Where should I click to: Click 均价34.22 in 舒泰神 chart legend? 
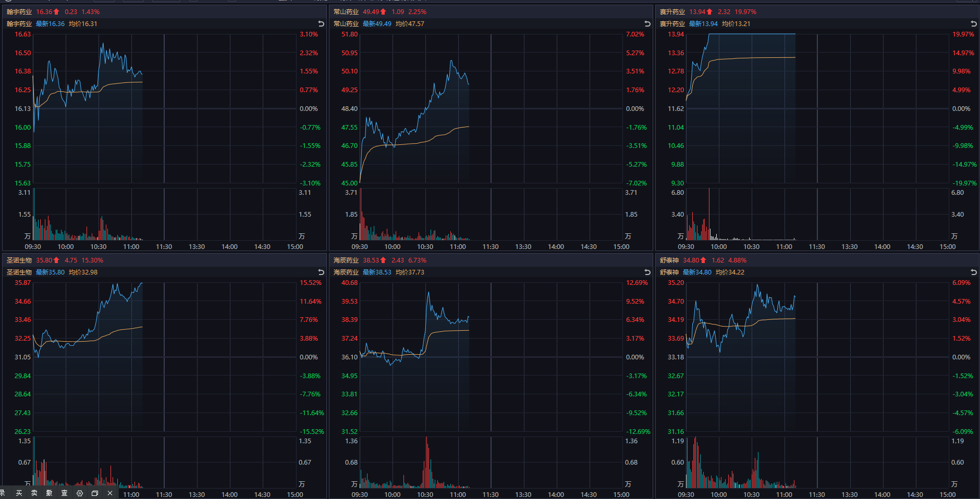(730, 272)
